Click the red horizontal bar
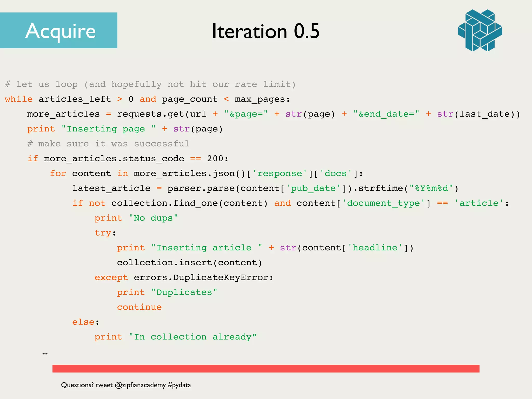This screenshot has height=399, width=532. click(x=266, y=368)
